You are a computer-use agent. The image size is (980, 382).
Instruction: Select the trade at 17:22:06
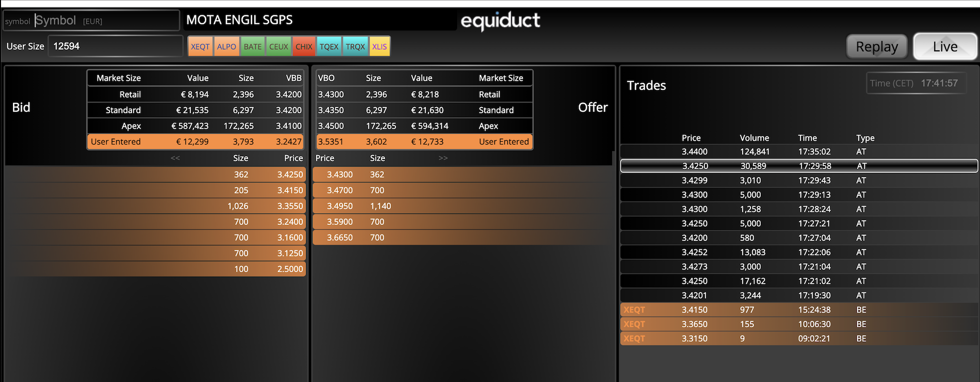tap(799, 253)
